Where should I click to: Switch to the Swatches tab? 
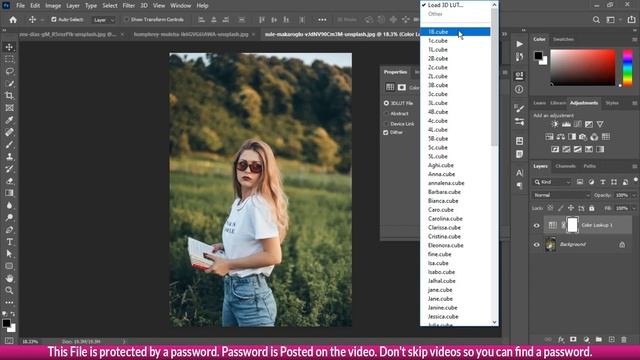563,39
